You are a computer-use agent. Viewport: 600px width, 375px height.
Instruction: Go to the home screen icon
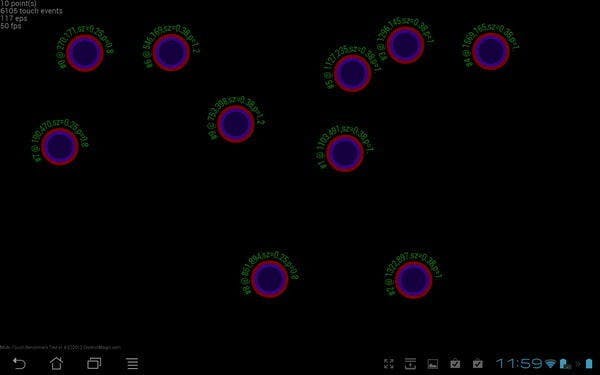[x=56, y=363]
